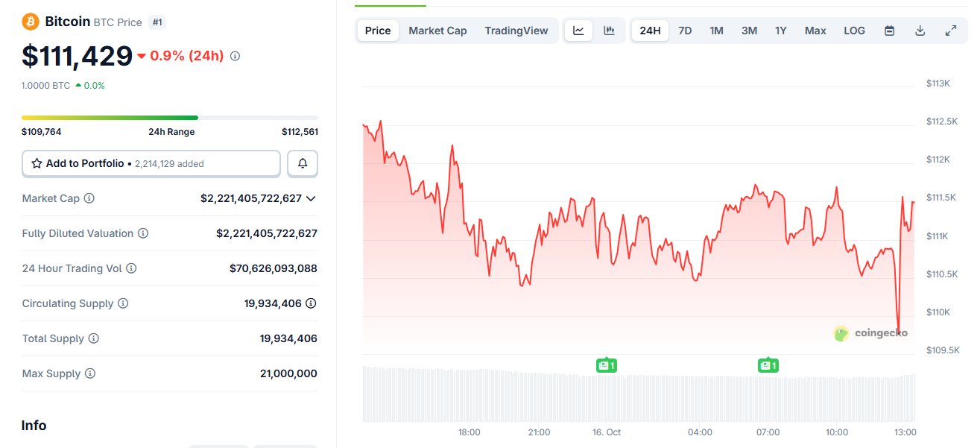Click the 24h Range progress bar
The width and height of the screenshot is (980, 448).
pyautogui.click(x=170, y=118)
